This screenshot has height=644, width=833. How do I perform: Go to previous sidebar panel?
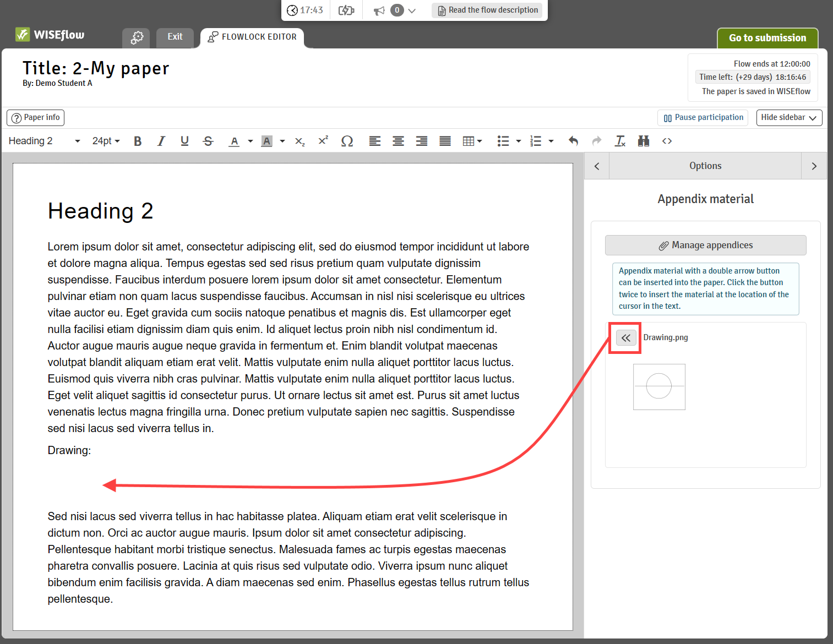pos(597,166)
